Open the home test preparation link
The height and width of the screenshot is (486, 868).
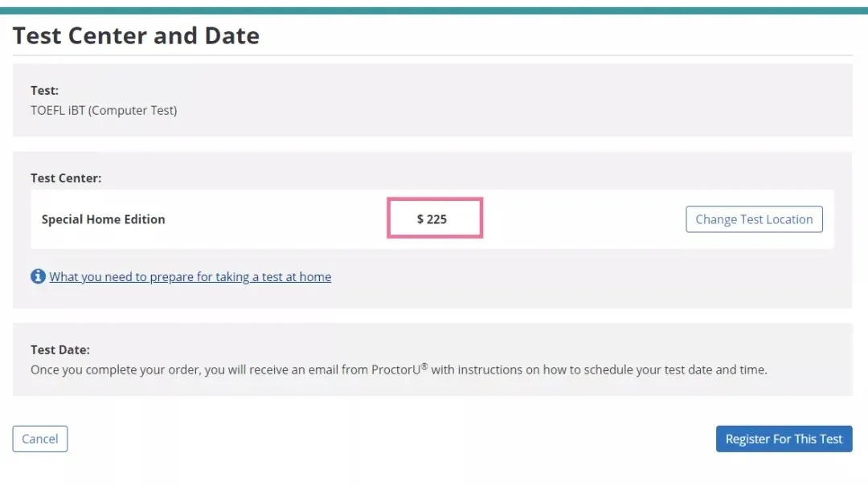pos(190,277)
